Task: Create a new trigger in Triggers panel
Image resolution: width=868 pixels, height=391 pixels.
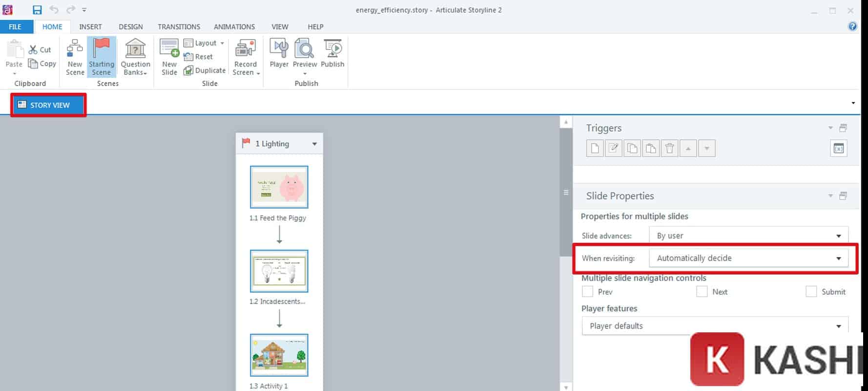Action: point(595,148)
